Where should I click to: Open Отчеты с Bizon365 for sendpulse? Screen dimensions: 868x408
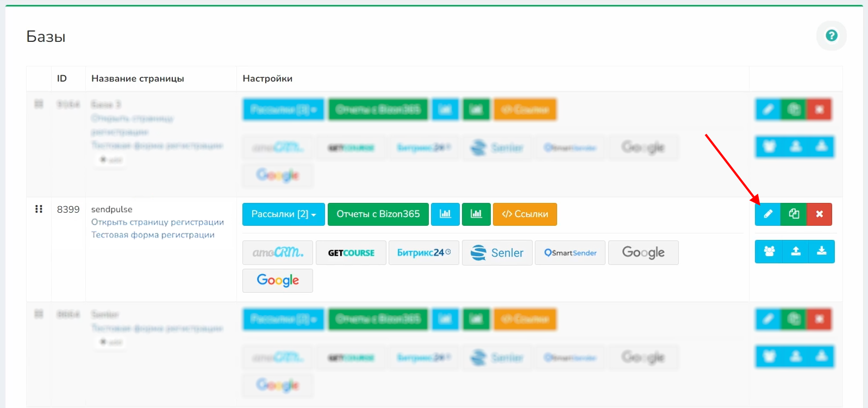tap(378, 214)
